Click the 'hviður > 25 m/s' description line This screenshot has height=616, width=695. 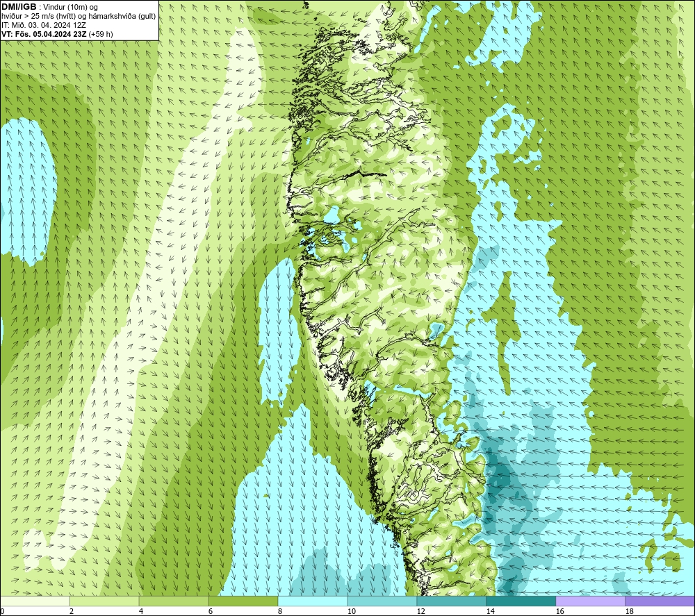(x=79, y=17)
